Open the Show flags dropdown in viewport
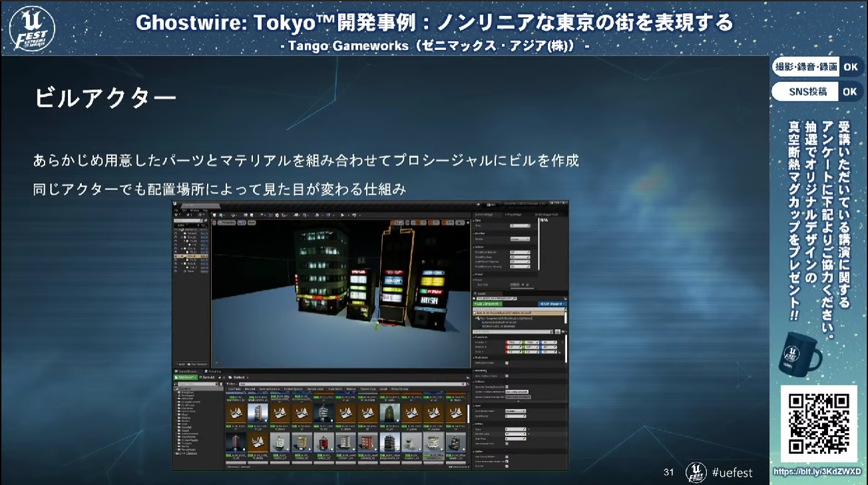 point(252,223)
